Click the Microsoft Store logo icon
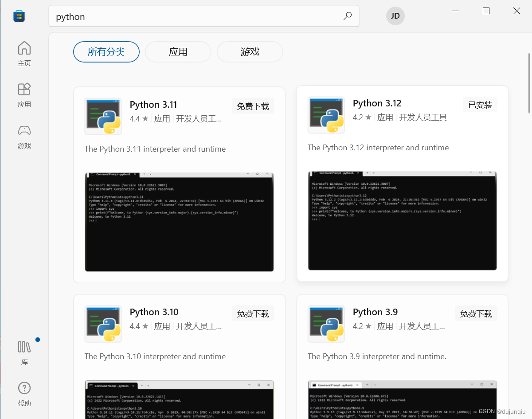Image resolution: width=532 pixels, height=419 pixels. [19, 16]
